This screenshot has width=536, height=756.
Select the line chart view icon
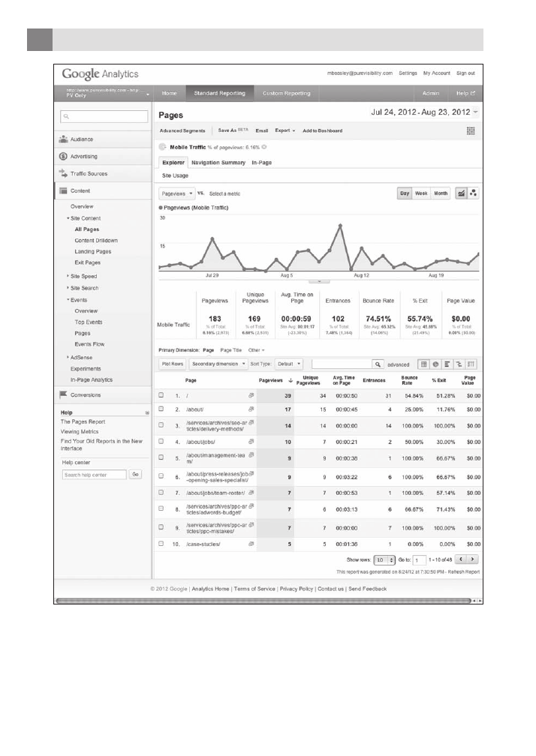pyautogui.click(x=462, y=193)
